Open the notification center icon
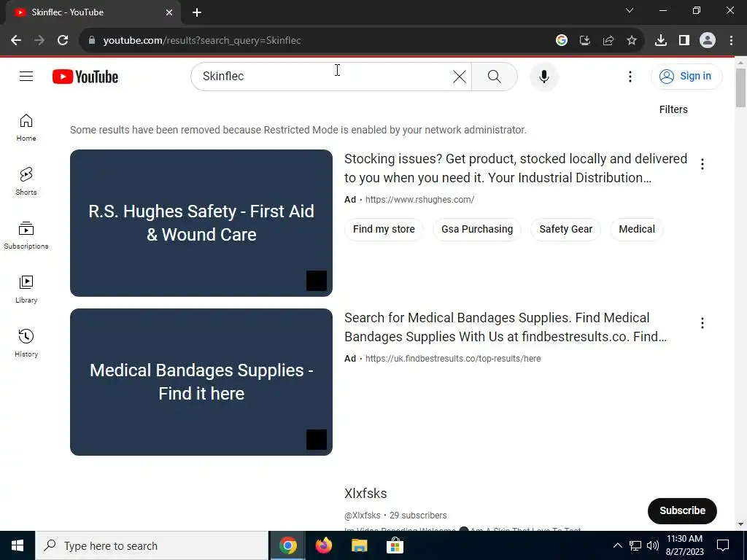Screen dimensions: 747x560 pos(723,545)
